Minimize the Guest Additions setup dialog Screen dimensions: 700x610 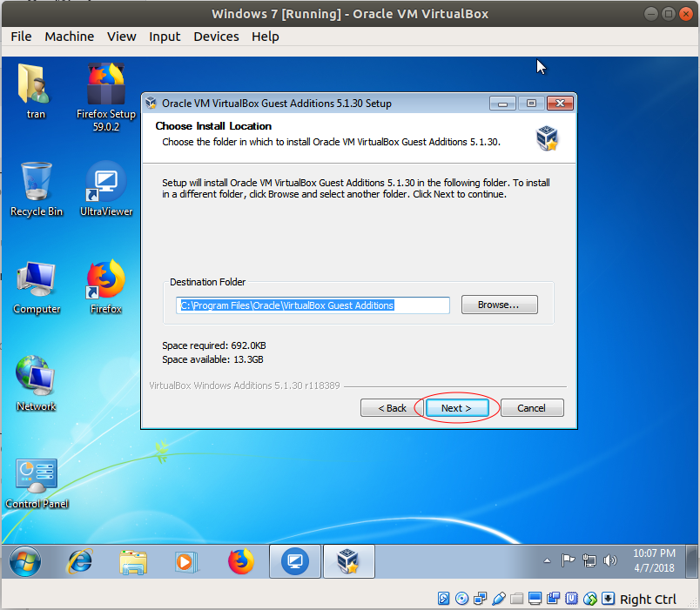(502, 104)
